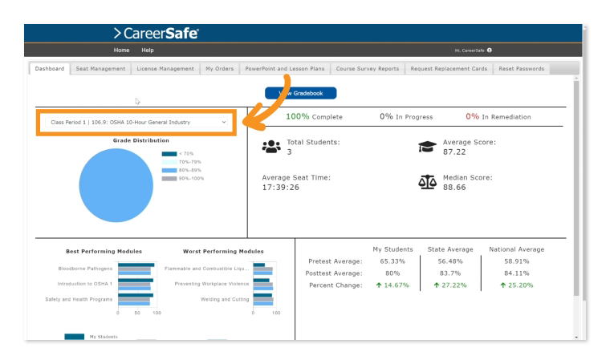Toggle the 90%-100% legend swatch
The image size is (610, 364).
(x=169, y=179)
